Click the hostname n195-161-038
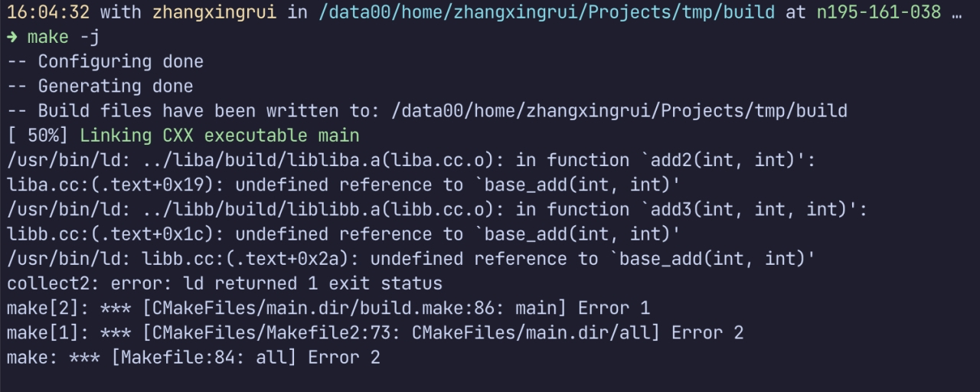 point(879,13)
